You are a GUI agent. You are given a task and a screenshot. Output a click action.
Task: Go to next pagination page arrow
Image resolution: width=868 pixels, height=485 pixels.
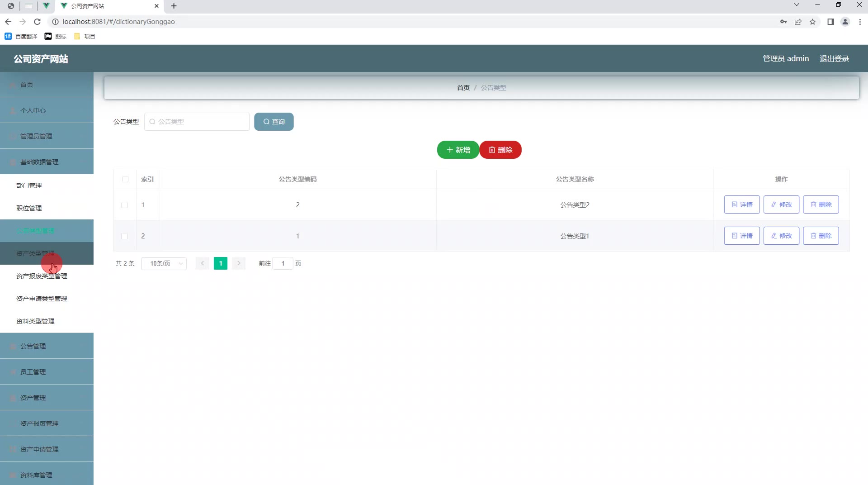click(239, 263)
